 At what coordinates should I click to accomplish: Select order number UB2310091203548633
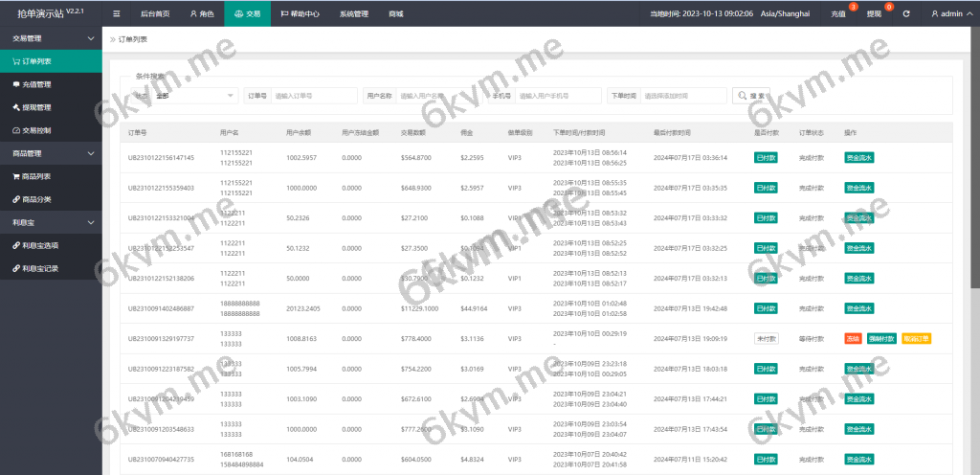point(161,429)
